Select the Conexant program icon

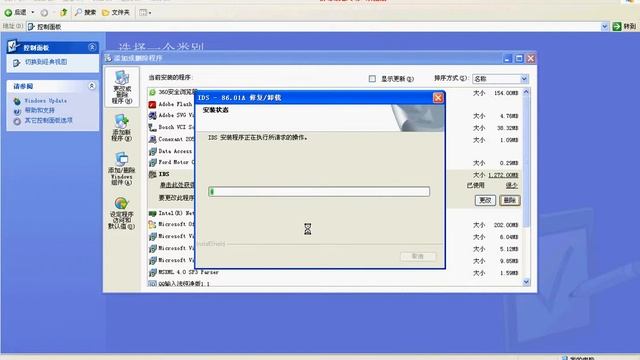coord(152,139)
